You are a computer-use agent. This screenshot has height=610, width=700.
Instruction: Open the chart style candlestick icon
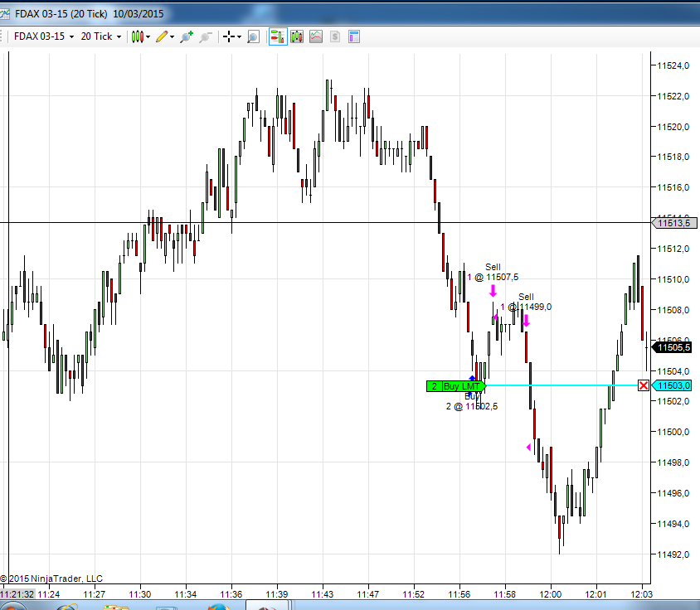(138, 36)
